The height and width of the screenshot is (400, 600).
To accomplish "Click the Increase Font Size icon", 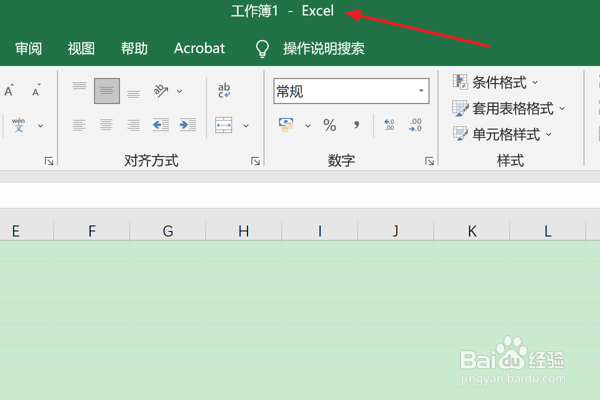I will pos(9,91).
